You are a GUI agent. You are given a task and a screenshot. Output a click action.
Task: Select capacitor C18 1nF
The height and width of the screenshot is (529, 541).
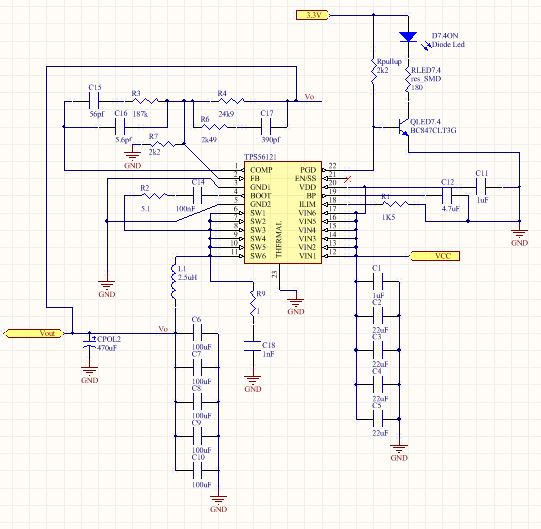pos(253,346)
